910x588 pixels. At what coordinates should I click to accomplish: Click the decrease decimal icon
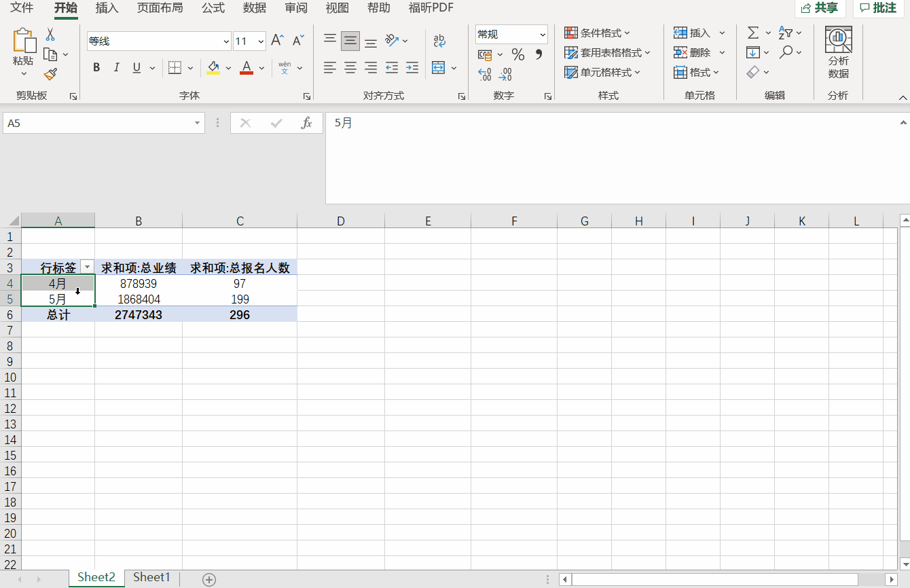pyautogui.click(x=505, y=74)
